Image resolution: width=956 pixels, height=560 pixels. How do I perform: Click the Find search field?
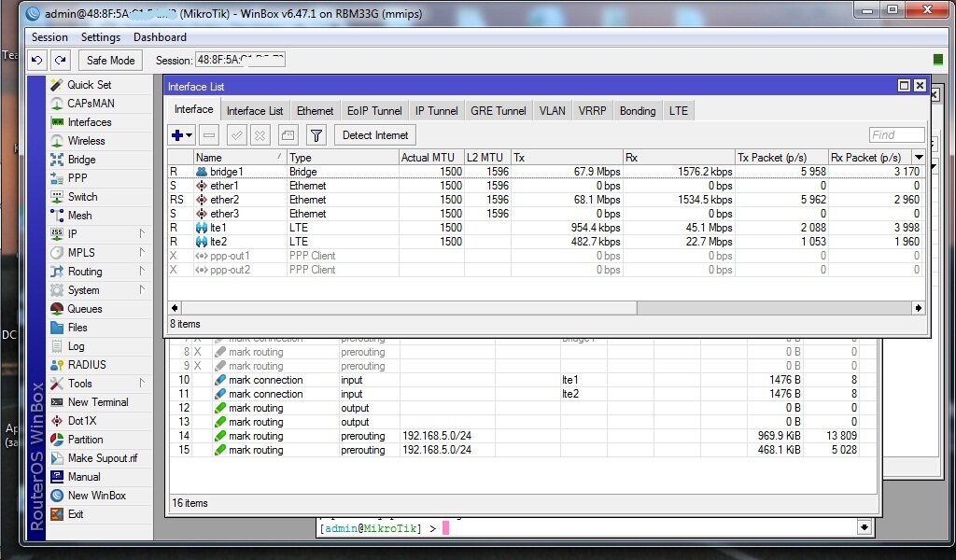[x=896, y=135]
